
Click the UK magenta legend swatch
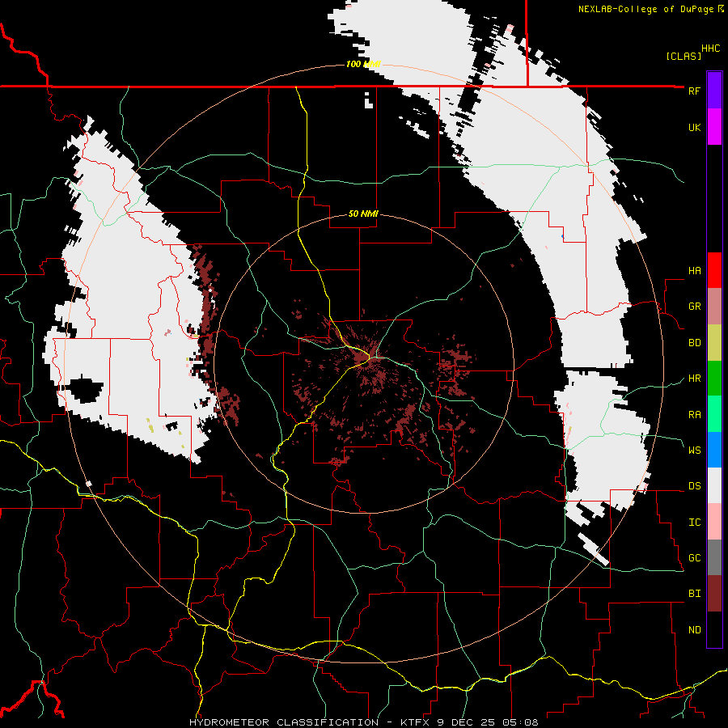714,127
